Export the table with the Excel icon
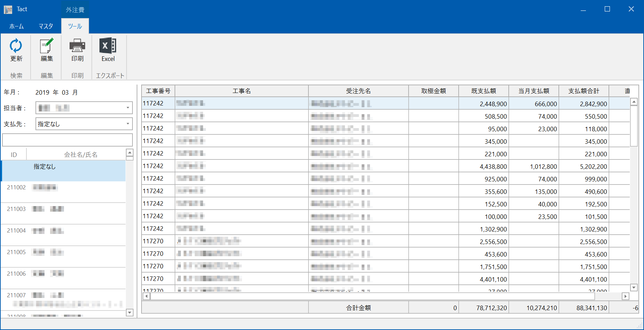Viewport: 644px width, 330px height. [x=108, y=46]
